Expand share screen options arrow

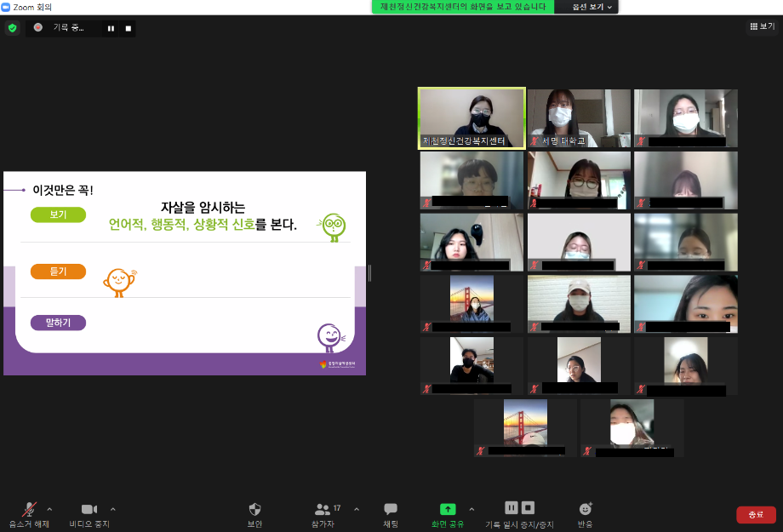[472, 509]
